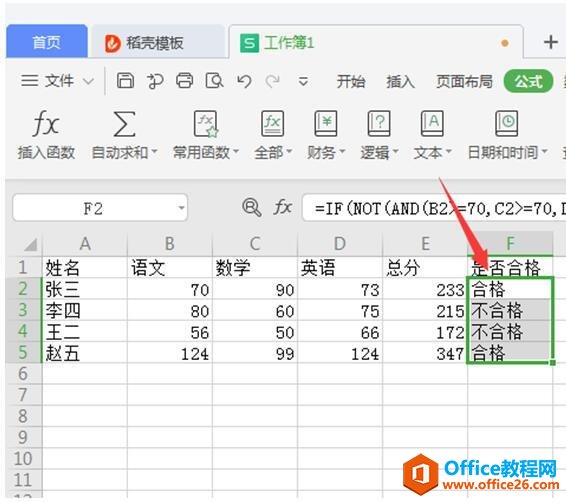Open the Text (文本) functions icon
This screenshot has width=566, height=502.
click(432, 124)
